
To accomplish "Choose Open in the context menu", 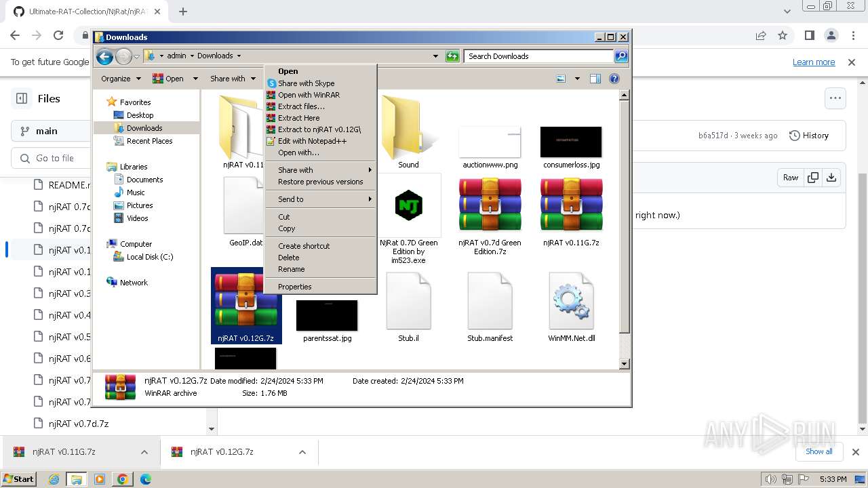I will click(x=320, y=71).
